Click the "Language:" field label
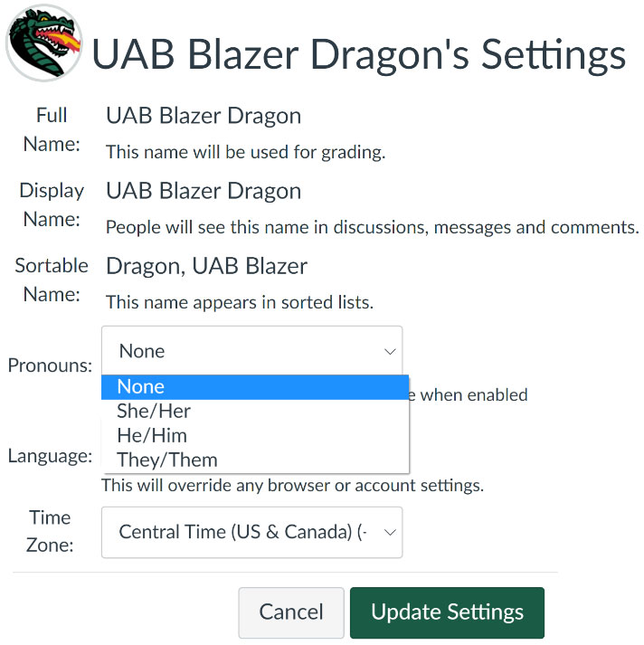Image resolution: width=644 pixels, height=645 pixels. [50, 456]
